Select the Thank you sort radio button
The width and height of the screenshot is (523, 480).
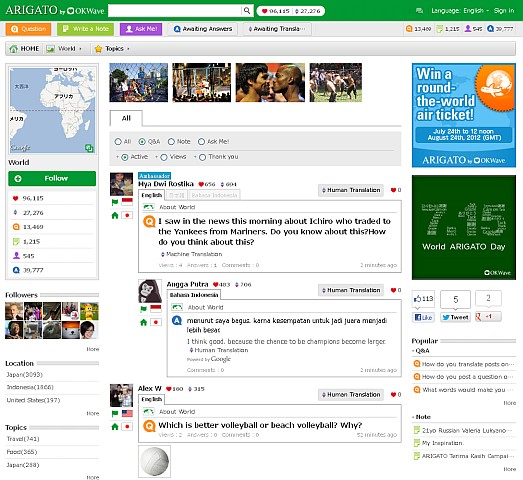[202, 157]
